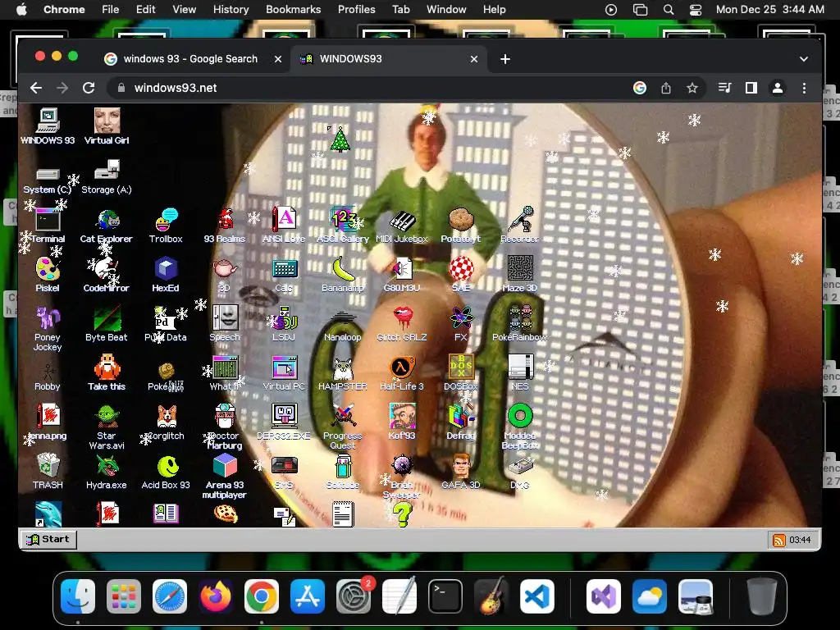The height and width of the screenshot is (630, 840).
Task: Open Arena 93 multiplayer icon
Action: (225, 477)
